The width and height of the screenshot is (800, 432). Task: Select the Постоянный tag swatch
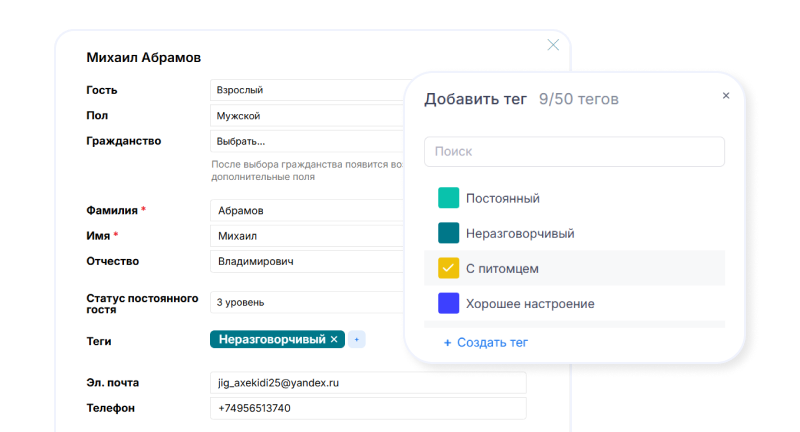coord(448,198)
